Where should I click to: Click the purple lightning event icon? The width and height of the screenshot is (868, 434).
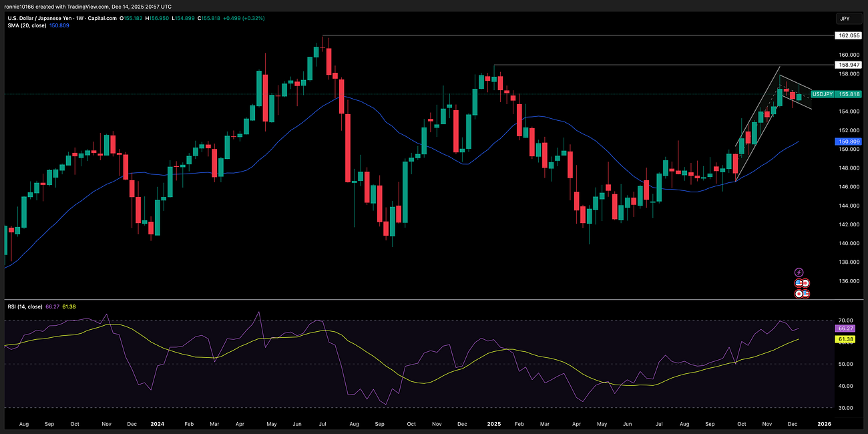coord(799,272)
